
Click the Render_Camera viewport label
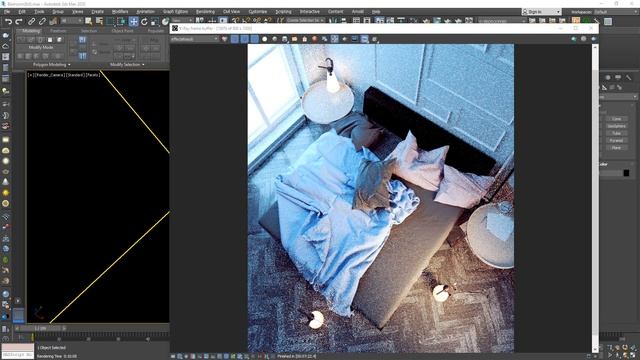pos(50,75)
